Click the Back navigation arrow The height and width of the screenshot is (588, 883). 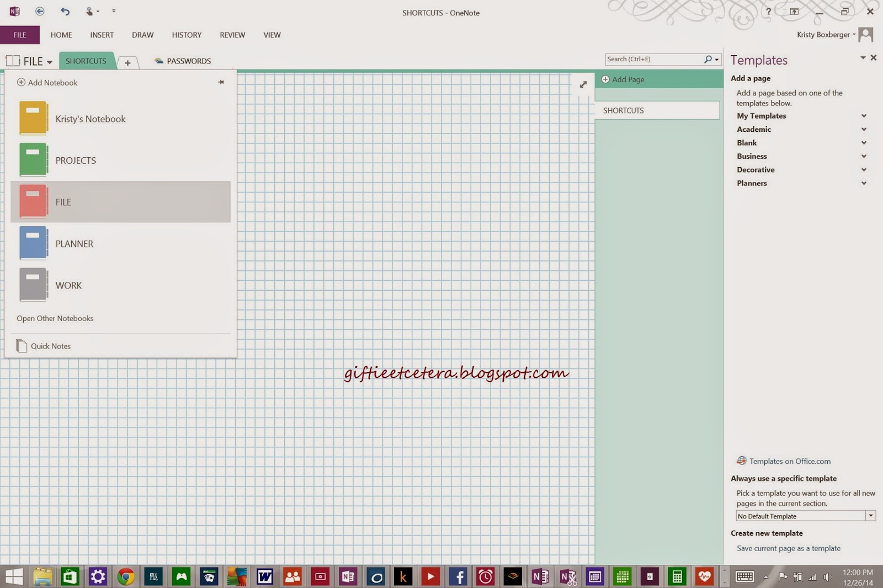pos(39,11)
